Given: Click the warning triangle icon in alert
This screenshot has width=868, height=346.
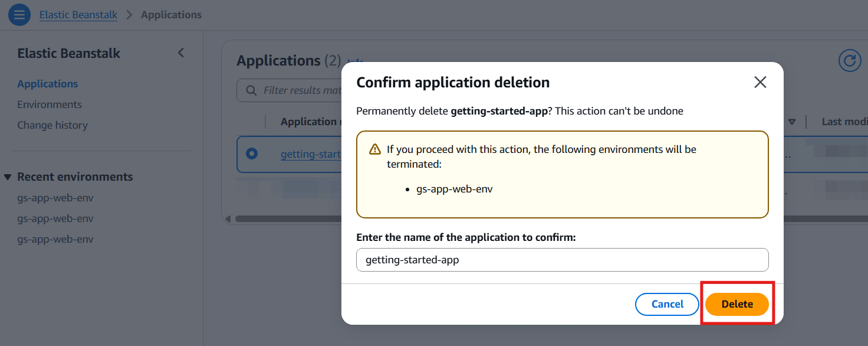Looking at the screenshot, I should click(374, 149).
